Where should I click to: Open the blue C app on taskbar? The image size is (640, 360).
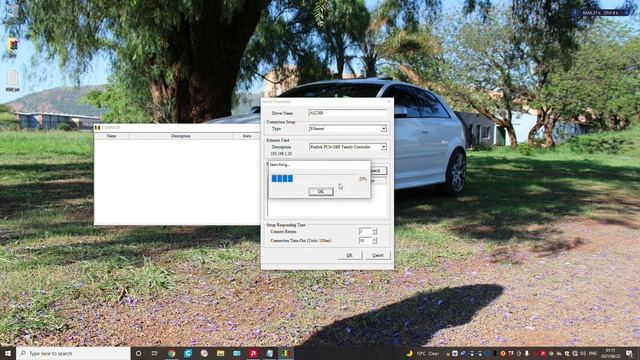pos(188,353)
